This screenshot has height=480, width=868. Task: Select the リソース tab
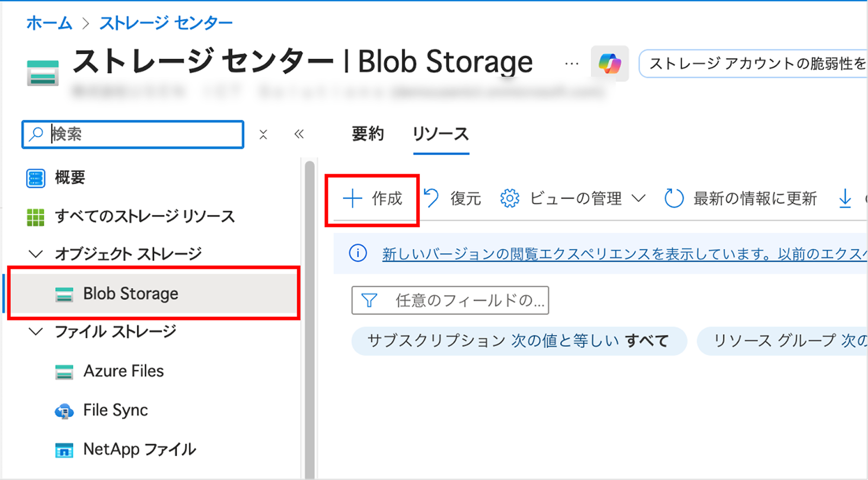[441, 134]
